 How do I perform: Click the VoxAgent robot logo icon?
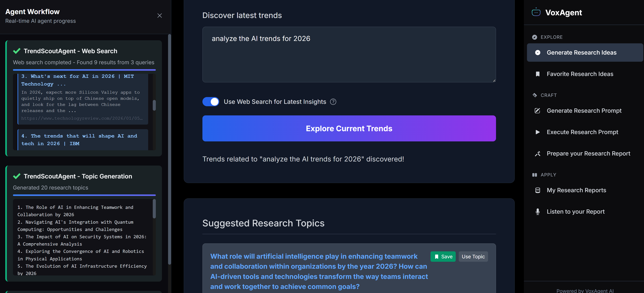pos(536,12)
